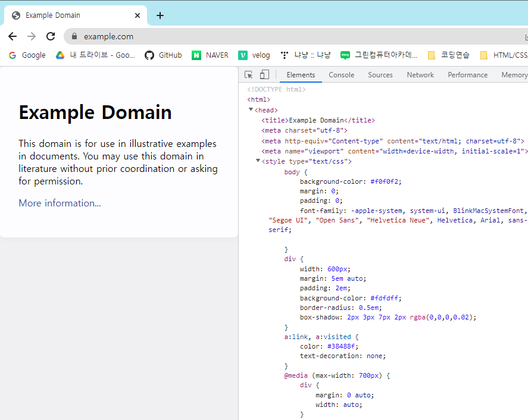Open the velog bookmark

pos(254,55)
